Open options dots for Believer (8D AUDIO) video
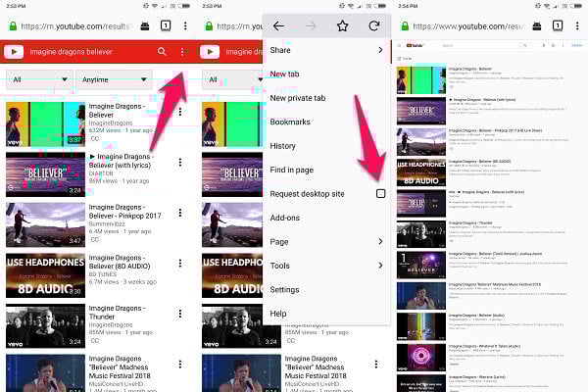The height and width of the screenshot is (392, 588). (180, 263)
